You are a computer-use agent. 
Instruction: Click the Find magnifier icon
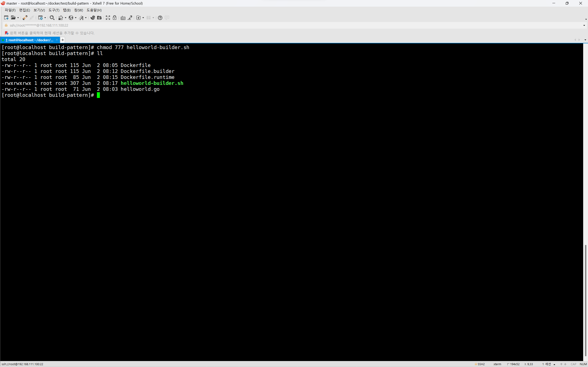coord(52,18)
